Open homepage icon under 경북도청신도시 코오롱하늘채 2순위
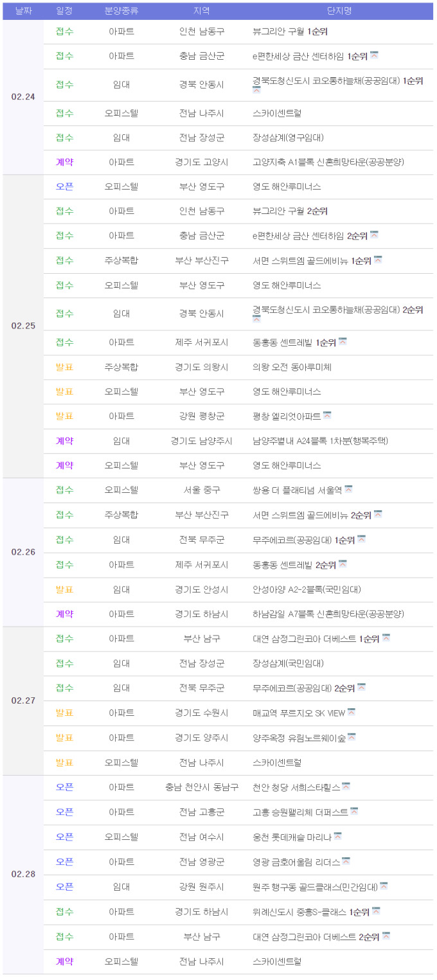The width and height of the screenshot is (437, 980). tap(256, 319)
